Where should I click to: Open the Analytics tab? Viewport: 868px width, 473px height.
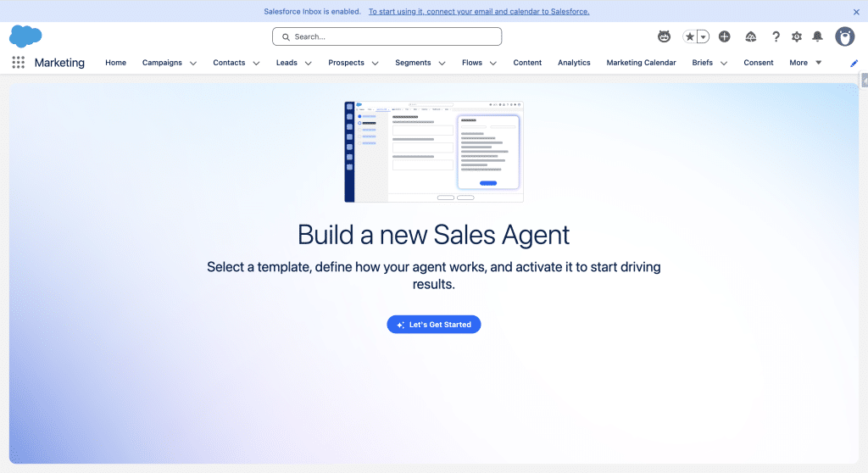click(x=574, y=63)
